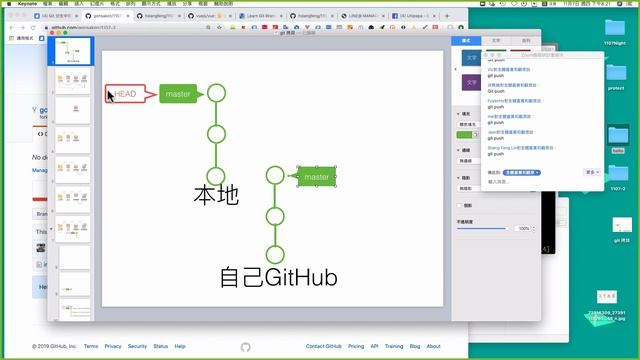Choose the purple 文字 shape style preset
The height and width of the screenshot is (360, 640).
click(x=471, y=82)
